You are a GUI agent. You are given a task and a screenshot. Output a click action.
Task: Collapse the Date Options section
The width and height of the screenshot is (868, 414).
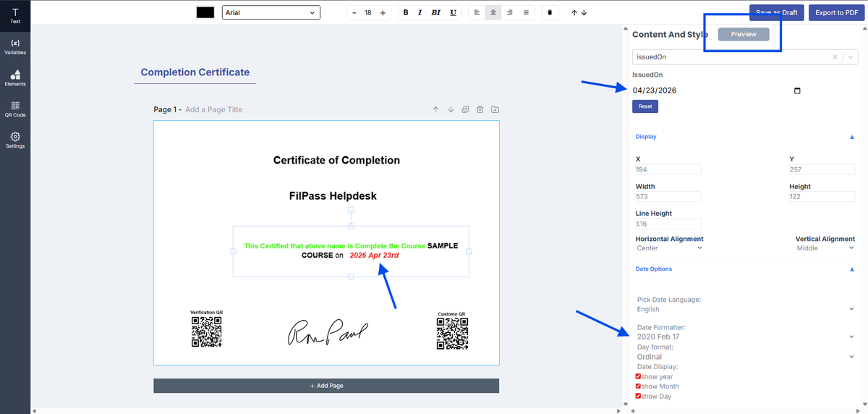(851, 269)
